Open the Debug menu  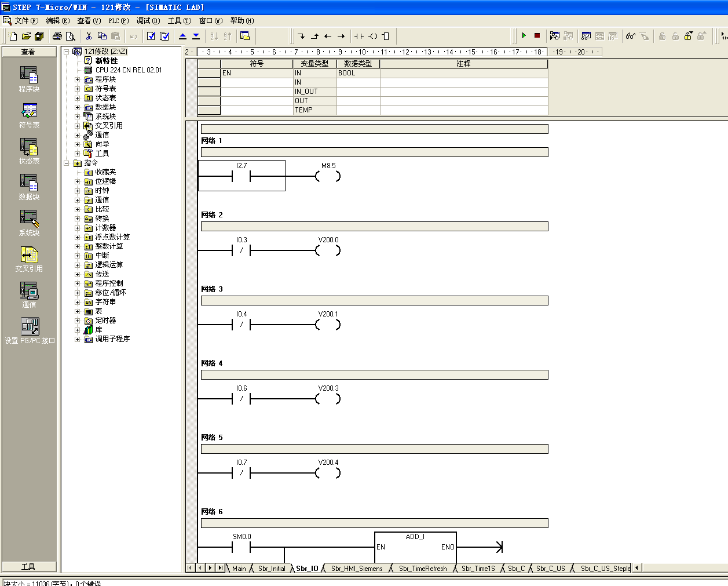[148, 21]
